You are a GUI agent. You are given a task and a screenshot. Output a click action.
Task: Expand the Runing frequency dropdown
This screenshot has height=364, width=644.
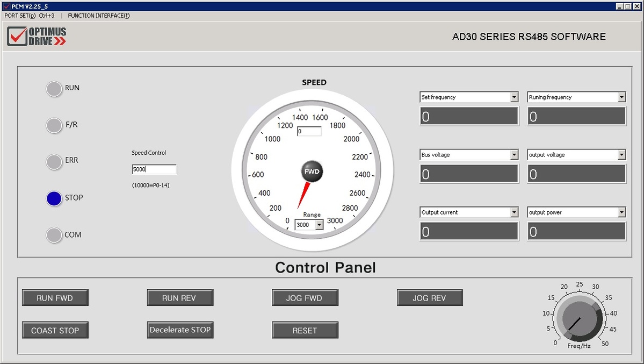pos(621,97)
